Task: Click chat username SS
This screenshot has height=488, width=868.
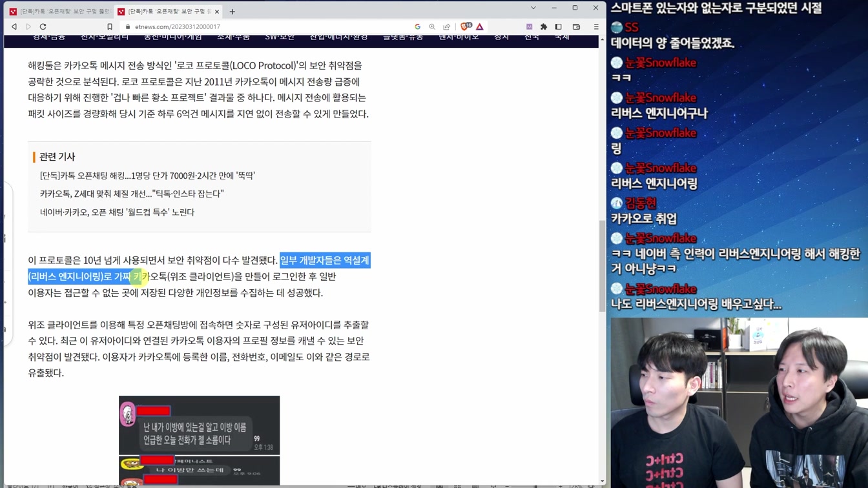Action: coord(631,27)
